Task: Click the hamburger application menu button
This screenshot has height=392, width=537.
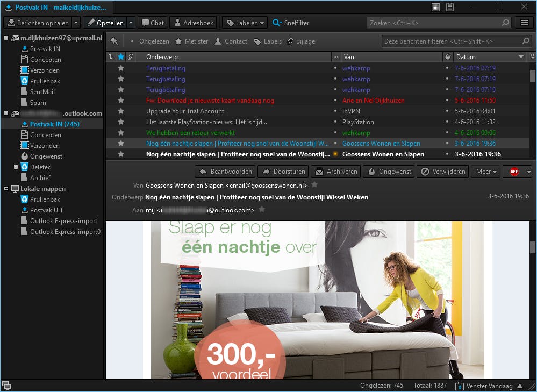Action: [524, 23]
